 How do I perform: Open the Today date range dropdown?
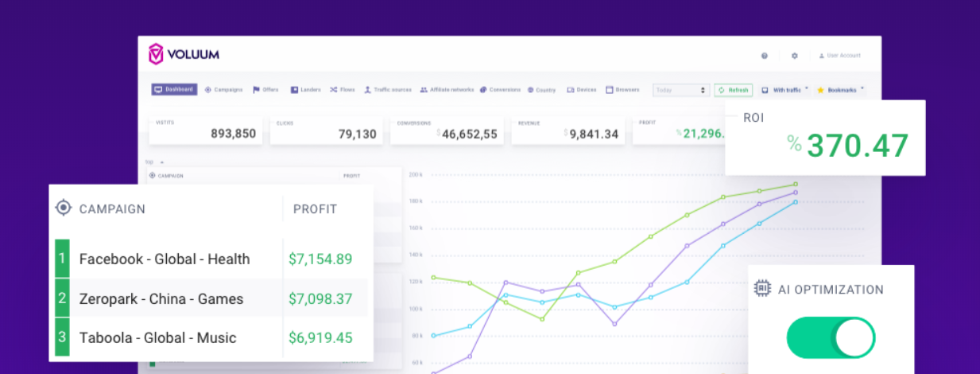tap(680, 90)
